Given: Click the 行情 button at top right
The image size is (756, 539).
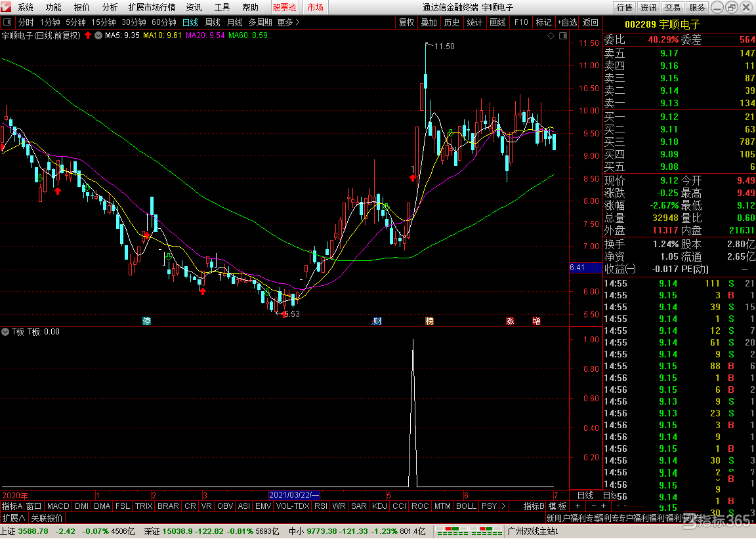Looking at the screenshot, I should point(624,7).
